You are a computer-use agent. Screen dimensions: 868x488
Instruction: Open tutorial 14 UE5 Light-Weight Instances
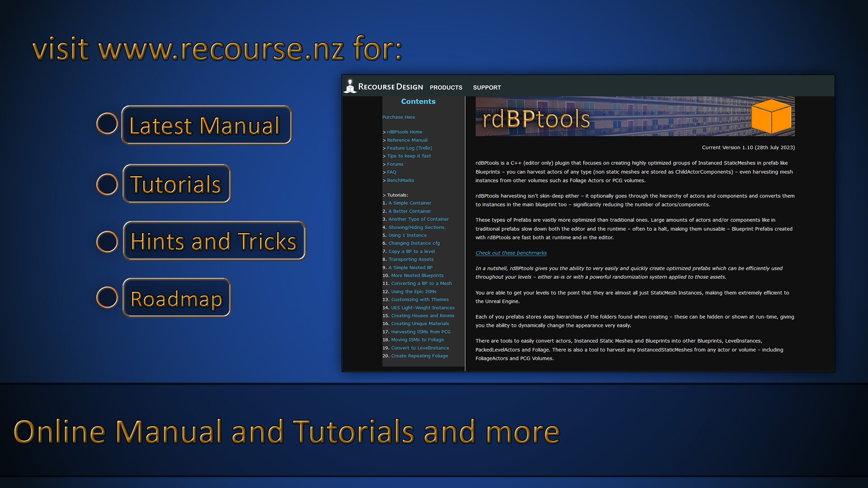click(423, 307)
